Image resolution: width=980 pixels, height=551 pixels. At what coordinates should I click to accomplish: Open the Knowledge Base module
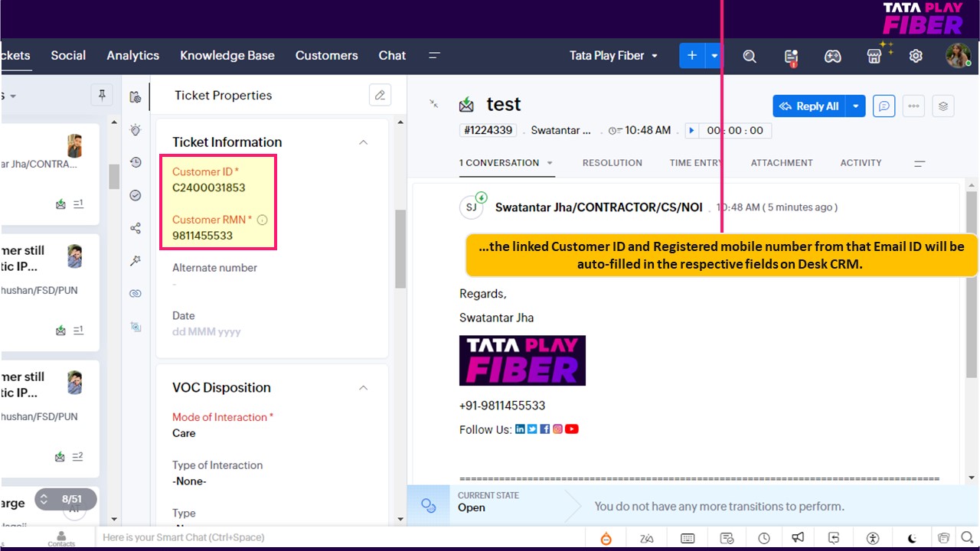(x=227, y=56)
